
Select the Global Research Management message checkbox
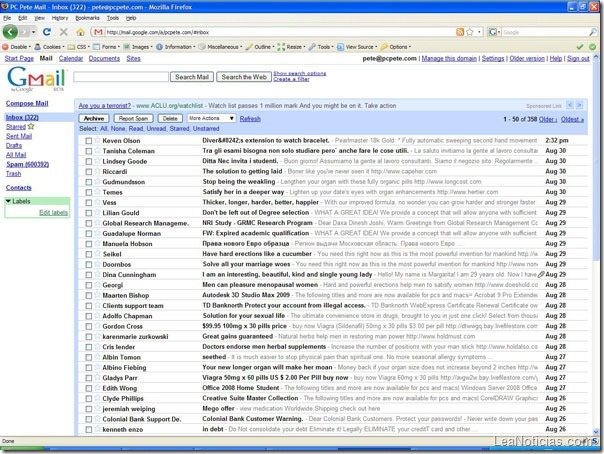pyautogui.click(x=89, y=223)
